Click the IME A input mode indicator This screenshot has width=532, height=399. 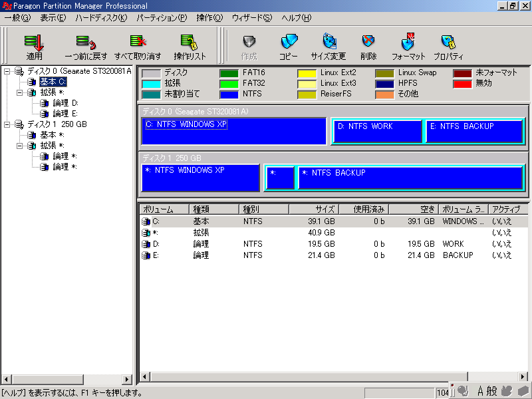pos(480,391)
